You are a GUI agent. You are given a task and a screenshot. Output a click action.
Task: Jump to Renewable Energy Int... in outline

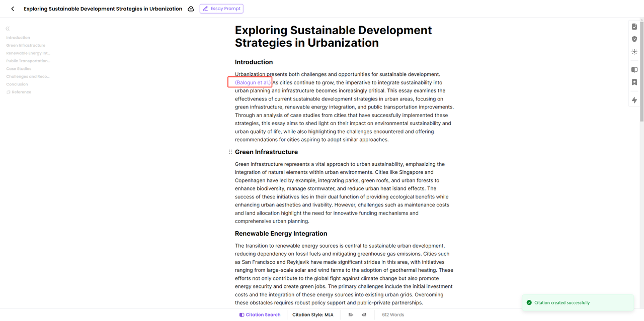[x=28, y=53]
